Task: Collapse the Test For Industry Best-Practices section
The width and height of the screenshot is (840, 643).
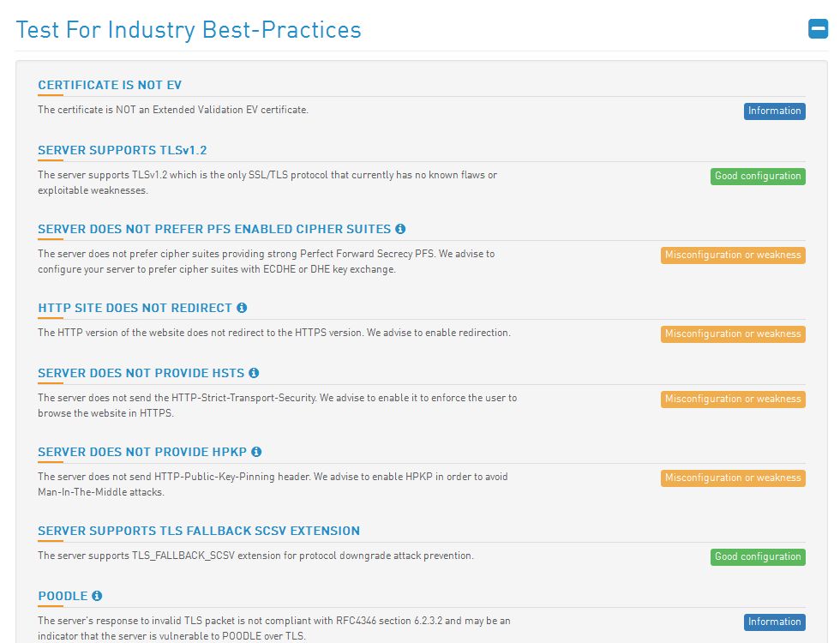Action: (818, 29)
